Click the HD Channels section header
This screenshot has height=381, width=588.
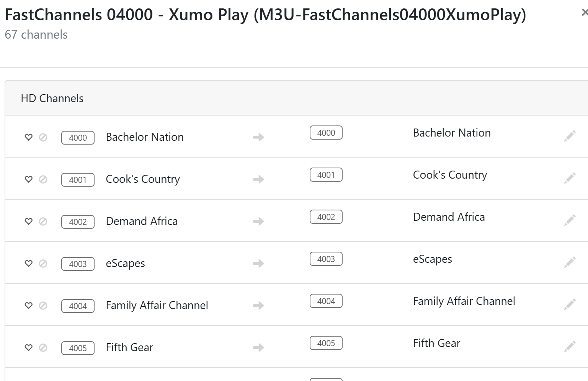[52, 98]
